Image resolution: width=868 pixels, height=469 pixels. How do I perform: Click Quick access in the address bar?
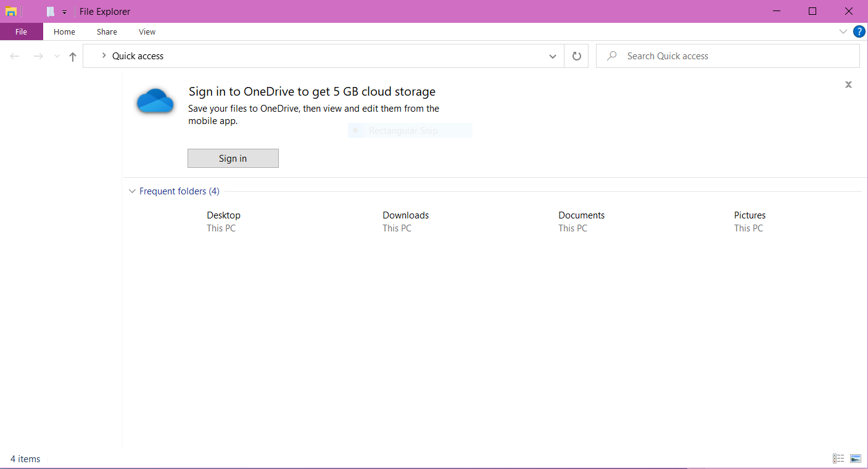pos(138,56)
